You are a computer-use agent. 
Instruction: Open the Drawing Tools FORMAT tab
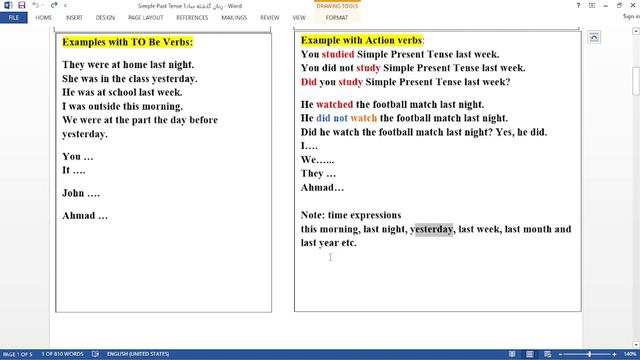click(x=337, y=18)
